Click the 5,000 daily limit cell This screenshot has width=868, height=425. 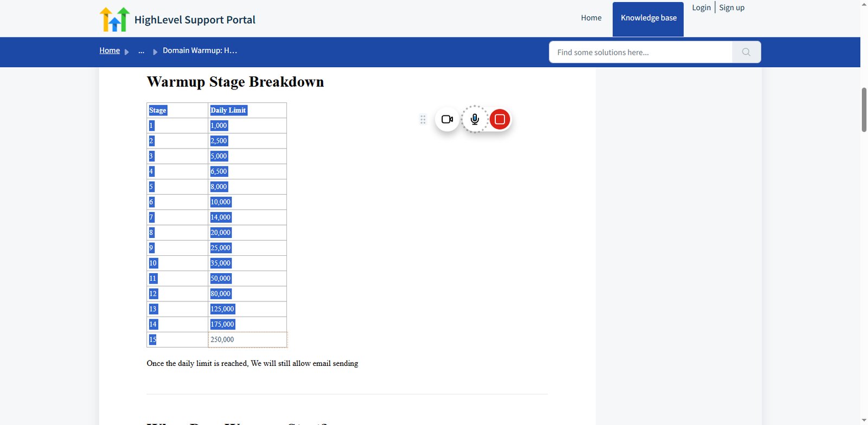click(x=247, y=156)
